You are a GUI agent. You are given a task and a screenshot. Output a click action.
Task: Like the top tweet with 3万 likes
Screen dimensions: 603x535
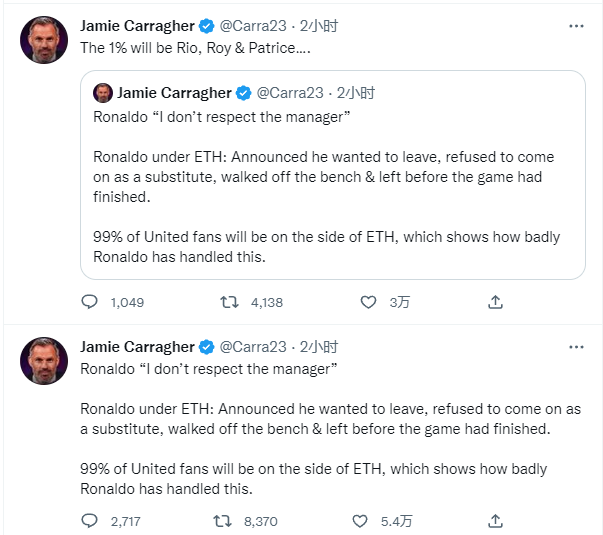(367, 302)
